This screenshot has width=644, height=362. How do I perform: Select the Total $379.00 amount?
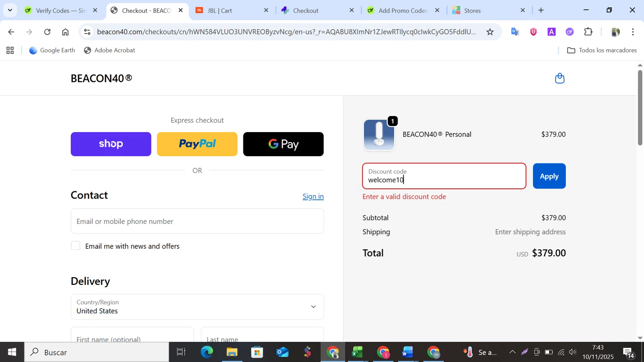[549, 253]
